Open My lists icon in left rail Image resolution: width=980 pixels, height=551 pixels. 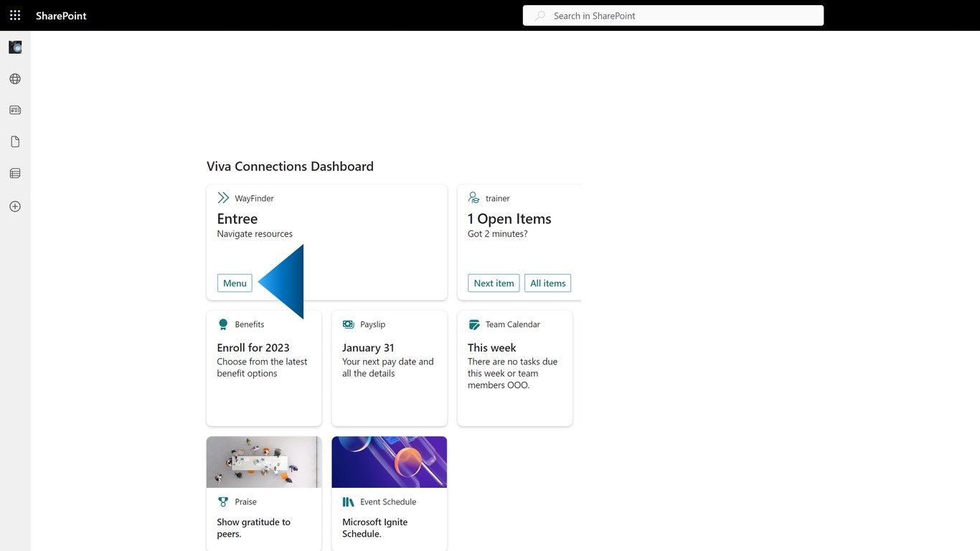pyautogui.click(x=15, y=174)
